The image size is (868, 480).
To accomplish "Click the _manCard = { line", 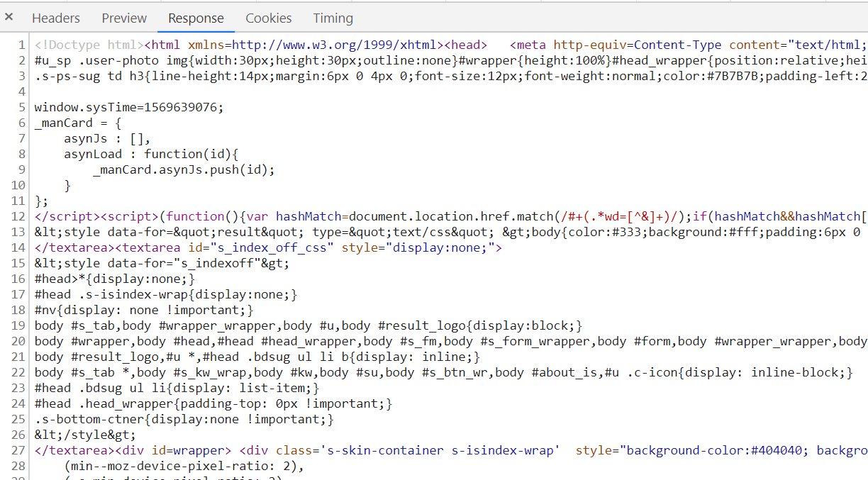I will click(x=78, y=123).
